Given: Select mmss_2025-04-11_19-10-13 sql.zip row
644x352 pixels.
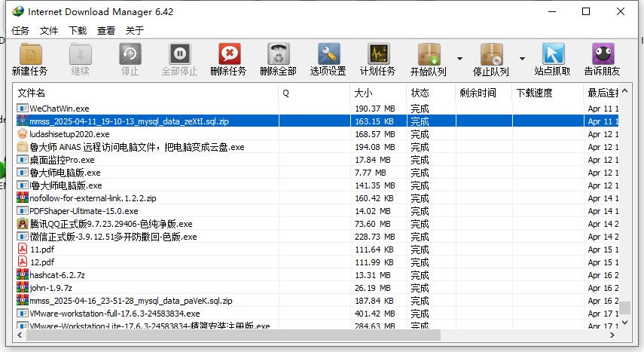Looking at the screenshot, I should coord(317,121).
